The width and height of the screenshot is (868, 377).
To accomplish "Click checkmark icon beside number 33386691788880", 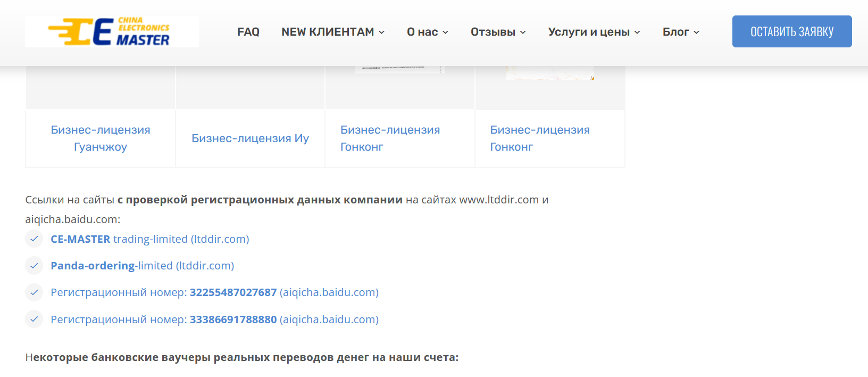I will [34, 319].
